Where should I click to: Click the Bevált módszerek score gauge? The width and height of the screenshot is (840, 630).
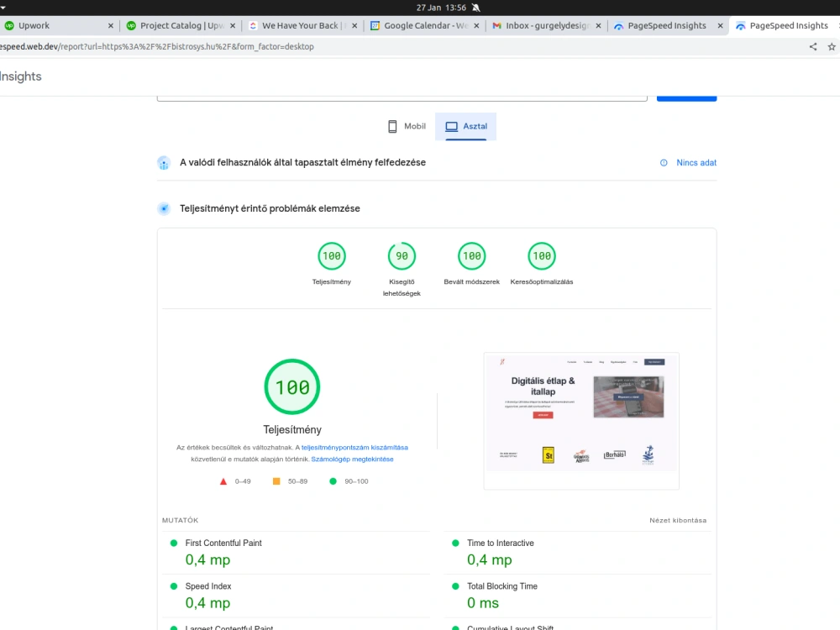tap(470, 255)
